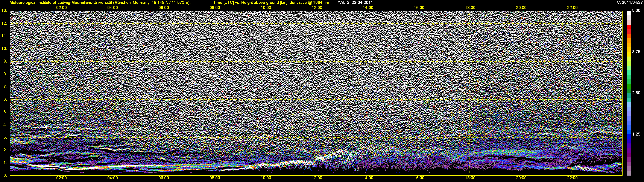Click the 2.50 color scale value
644x182 pixels.
click(x=636, y=93)
